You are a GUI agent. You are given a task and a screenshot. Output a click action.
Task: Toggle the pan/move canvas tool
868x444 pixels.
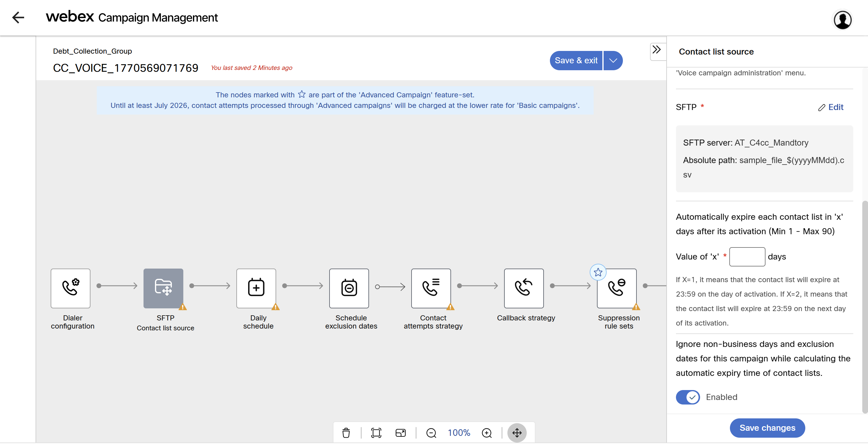(x=517, y=433)
